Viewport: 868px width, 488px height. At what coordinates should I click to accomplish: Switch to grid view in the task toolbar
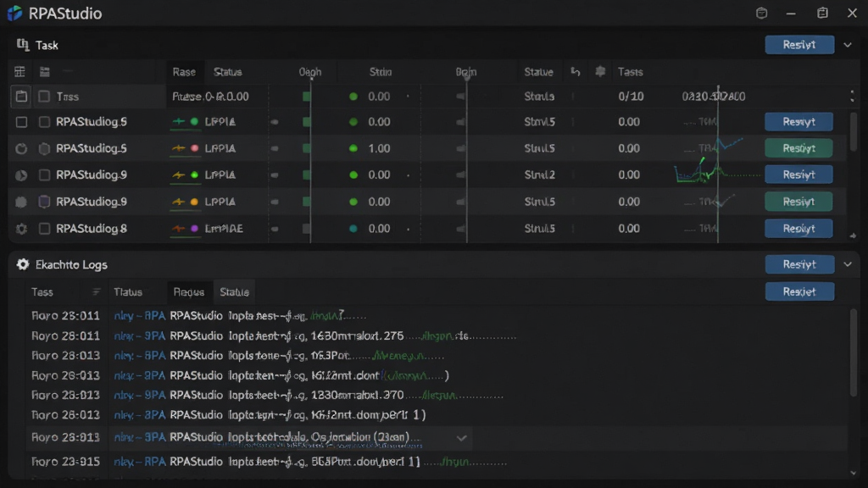point(20,71)
